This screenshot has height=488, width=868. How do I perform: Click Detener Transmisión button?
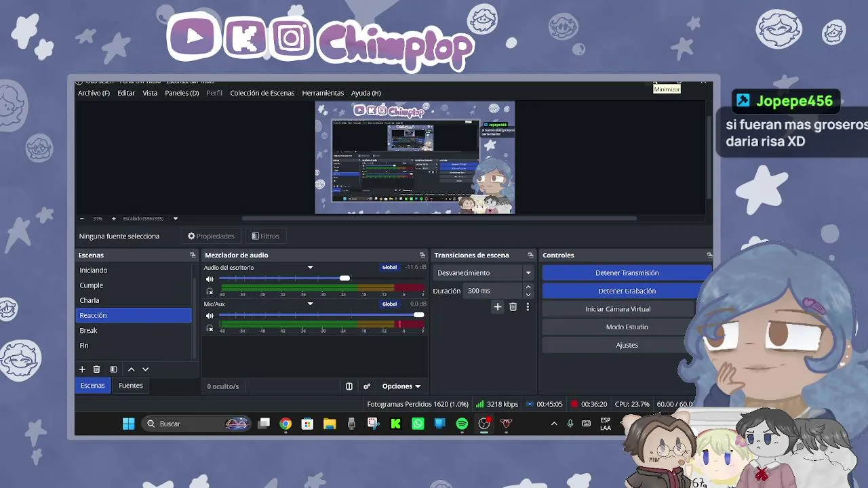tap(627, 273)
